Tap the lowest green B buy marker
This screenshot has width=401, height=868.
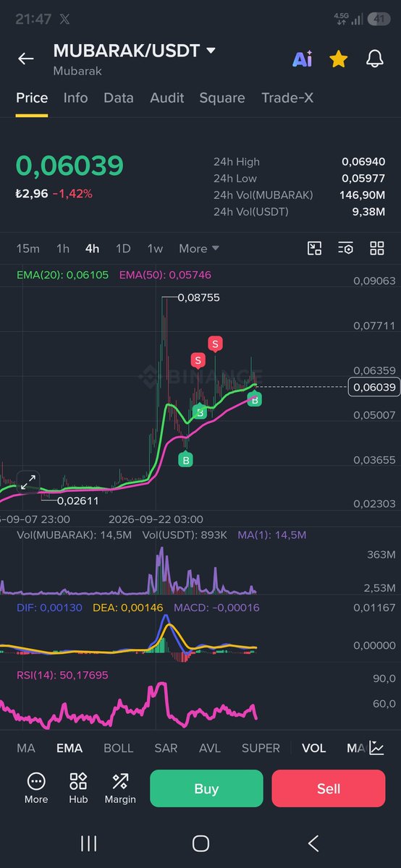[x=185, y=459]
